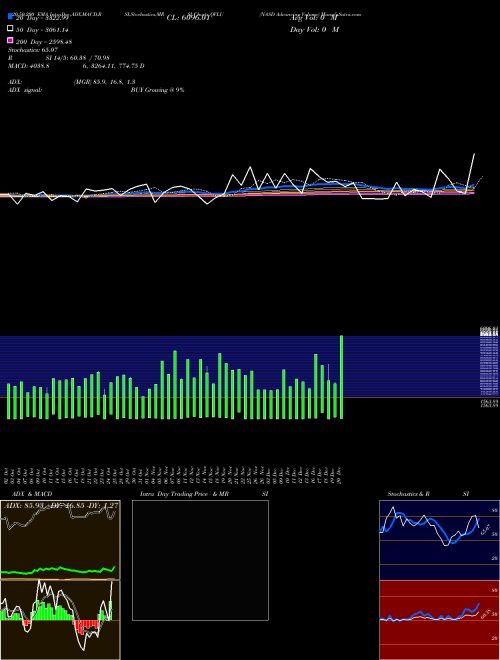Click the 'Stochastics & R' panel title
The width and height of the screenshot is (500, 660).
(x=408, y=494)
